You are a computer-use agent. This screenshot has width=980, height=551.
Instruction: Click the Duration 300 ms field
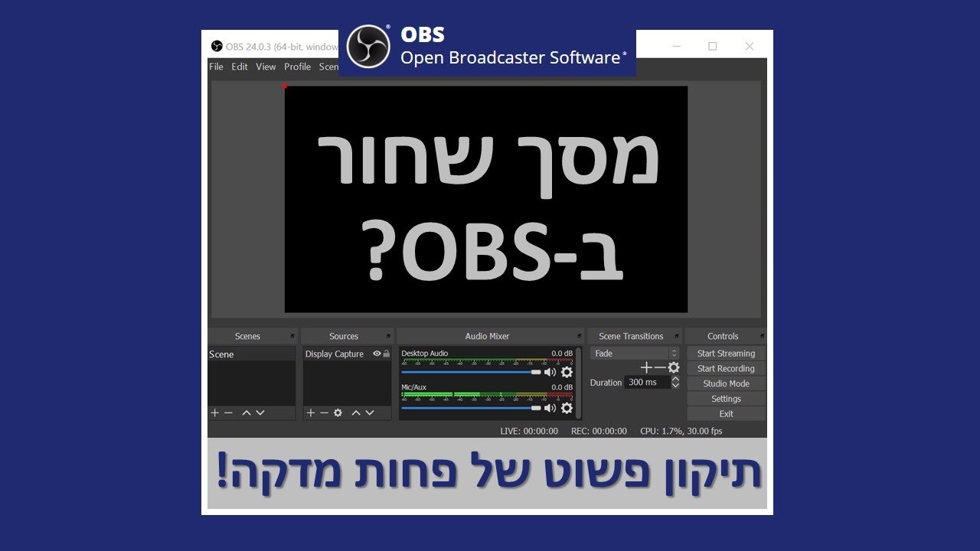[x=647, y=382]
